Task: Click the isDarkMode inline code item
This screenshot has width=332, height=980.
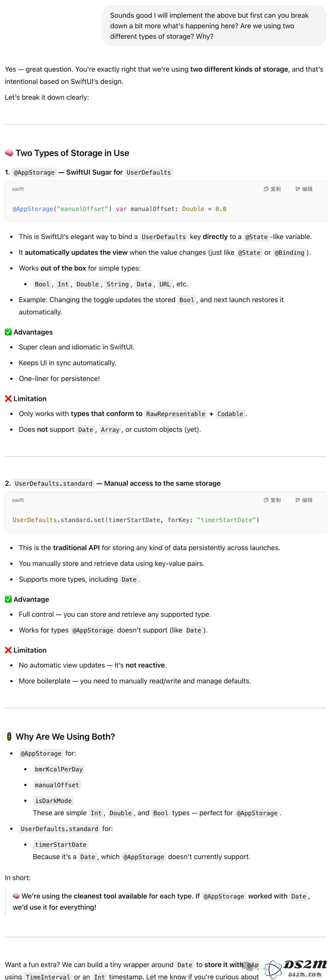Action: coord(53,801)
